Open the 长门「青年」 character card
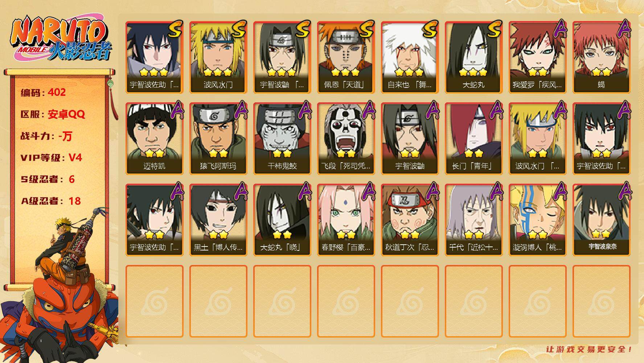This screenshot has width=644, height=363. pyautogui.click(x=473, y=138)
